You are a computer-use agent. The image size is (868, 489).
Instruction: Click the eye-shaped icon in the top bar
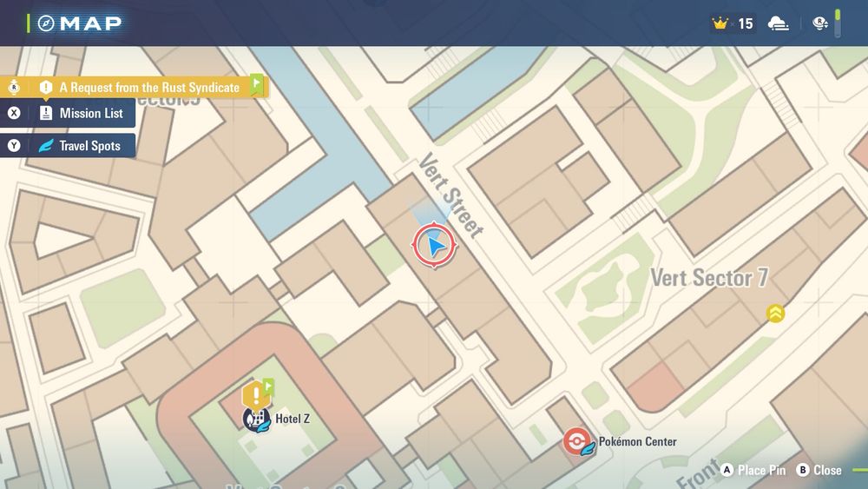820,23
